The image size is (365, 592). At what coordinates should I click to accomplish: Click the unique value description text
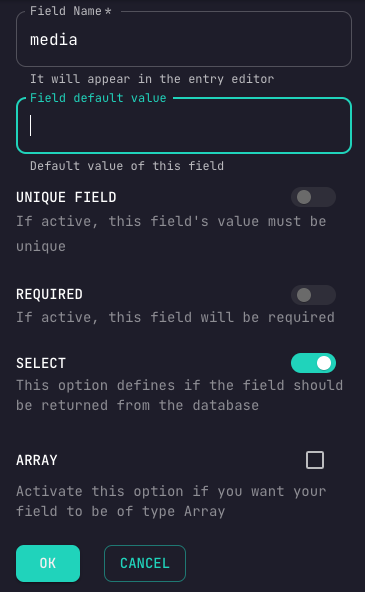coord(171,233)
